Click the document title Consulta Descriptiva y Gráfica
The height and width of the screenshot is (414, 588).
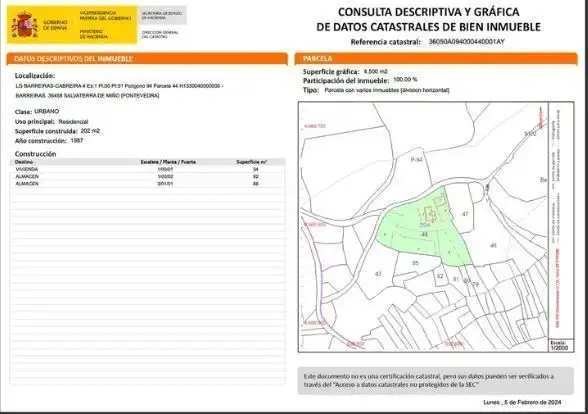429,19
